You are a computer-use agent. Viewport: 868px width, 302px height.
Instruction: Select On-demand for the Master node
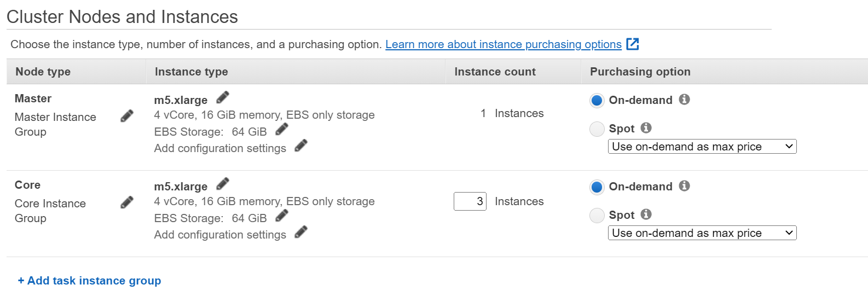click(597, 101)
